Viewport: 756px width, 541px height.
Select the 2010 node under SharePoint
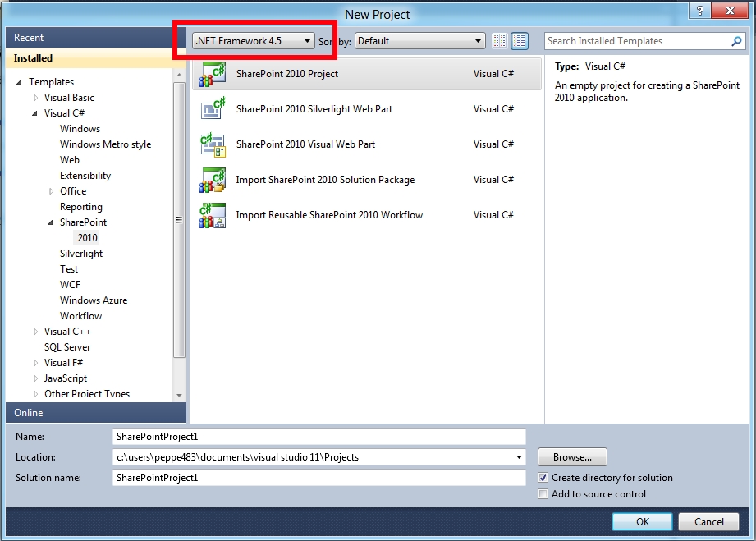[x=87, y=238]
